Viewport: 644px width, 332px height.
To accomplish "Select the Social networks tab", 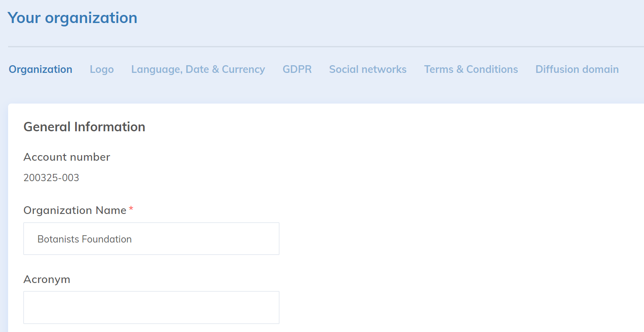I will (x=368, y=69).
